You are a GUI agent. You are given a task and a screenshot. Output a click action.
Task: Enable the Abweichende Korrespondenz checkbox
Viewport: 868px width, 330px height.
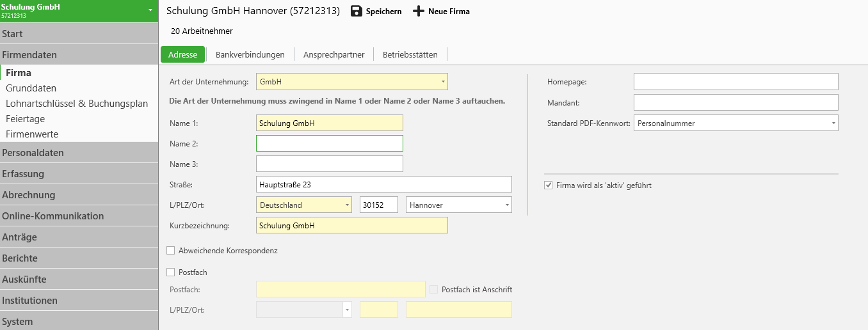[171, 251]
